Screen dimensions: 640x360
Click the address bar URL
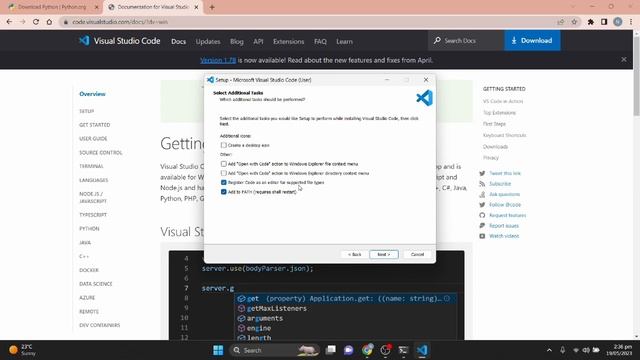coord(120,22)
